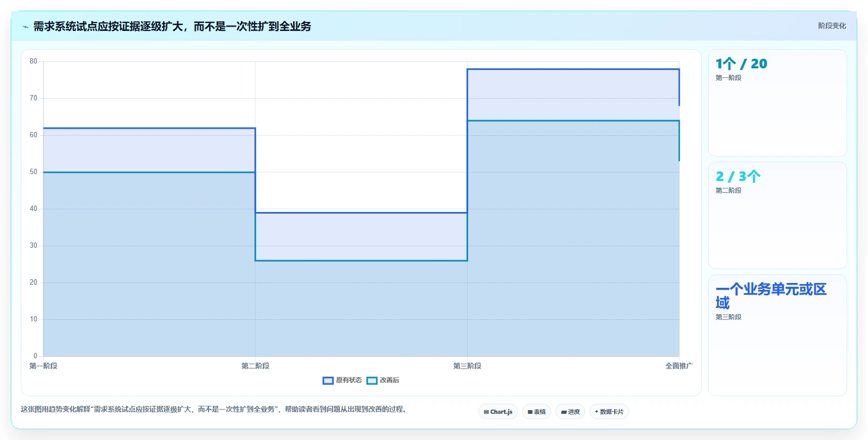Click the 数据卡片 chip

point(609,412)
